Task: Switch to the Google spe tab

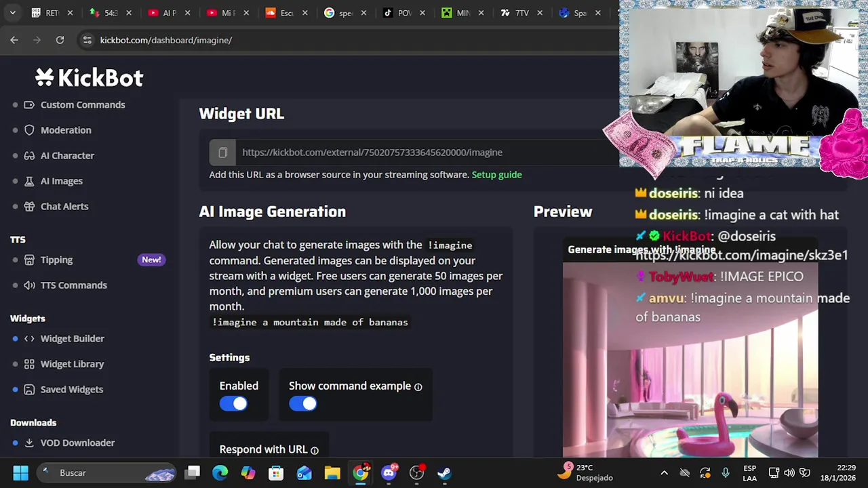Action: tap(346, 13)
